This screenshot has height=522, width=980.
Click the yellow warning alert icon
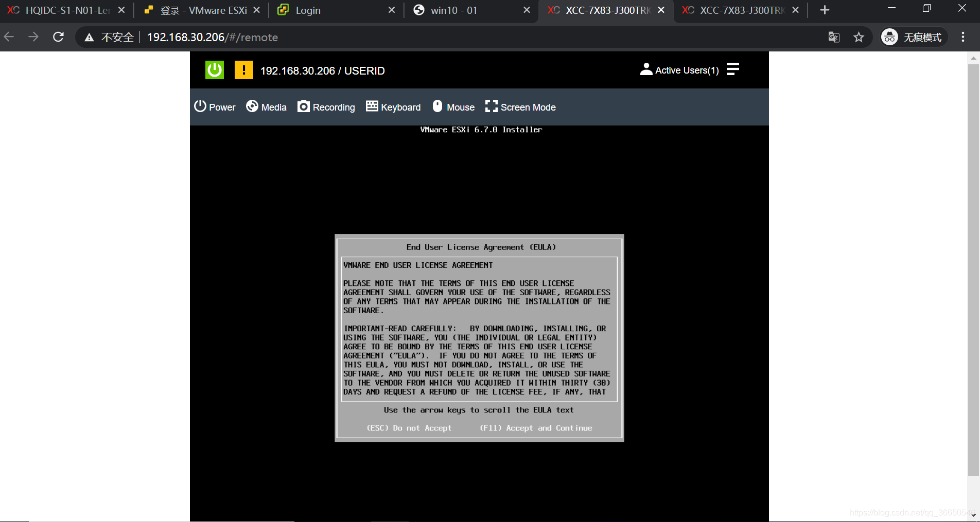coord(243,70)
